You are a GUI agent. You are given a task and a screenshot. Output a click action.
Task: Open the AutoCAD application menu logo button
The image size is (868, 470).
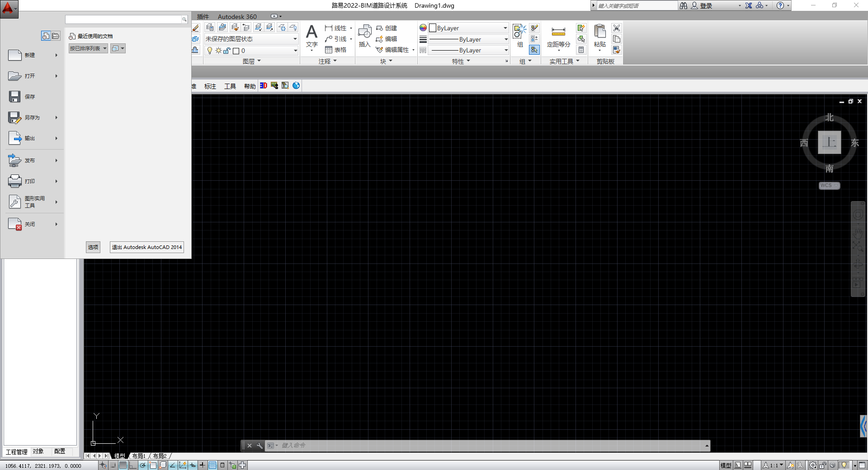[9, 9]
